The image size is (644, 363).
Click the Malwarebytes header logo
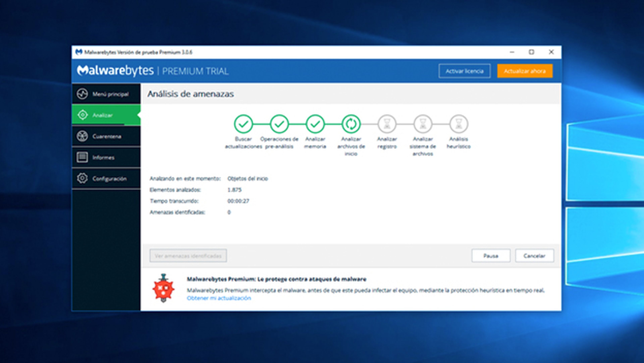(115, 71)
